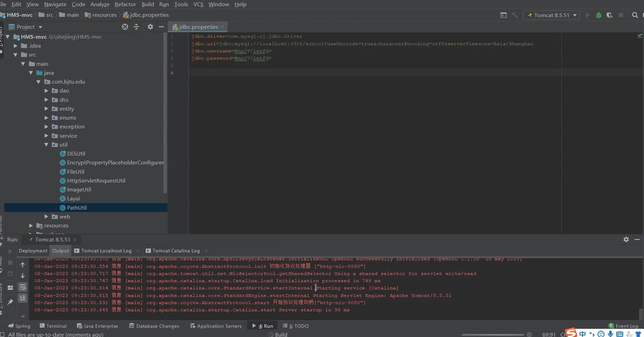644x337 pixels.
Task: Open the Refactor menu
Action: pyautogui.click(x=125, y=4)
